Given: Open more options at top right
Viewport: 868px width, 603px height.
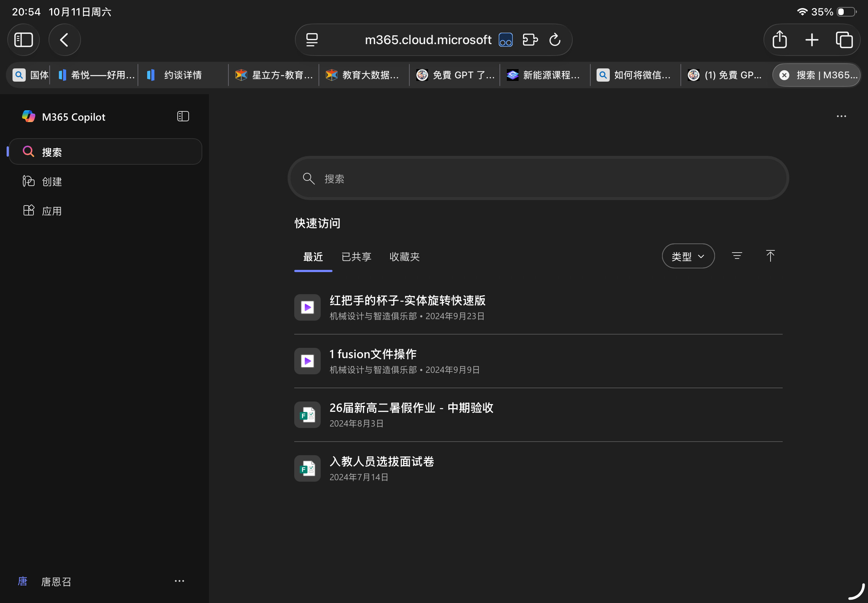Looking at the screenshot, I should tap(841, 116).
